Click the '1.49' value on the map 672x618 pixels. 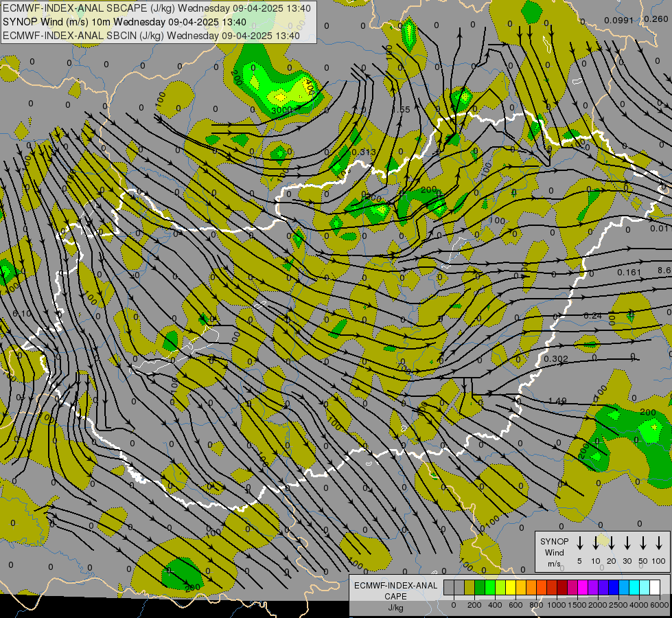pos(557,401)
